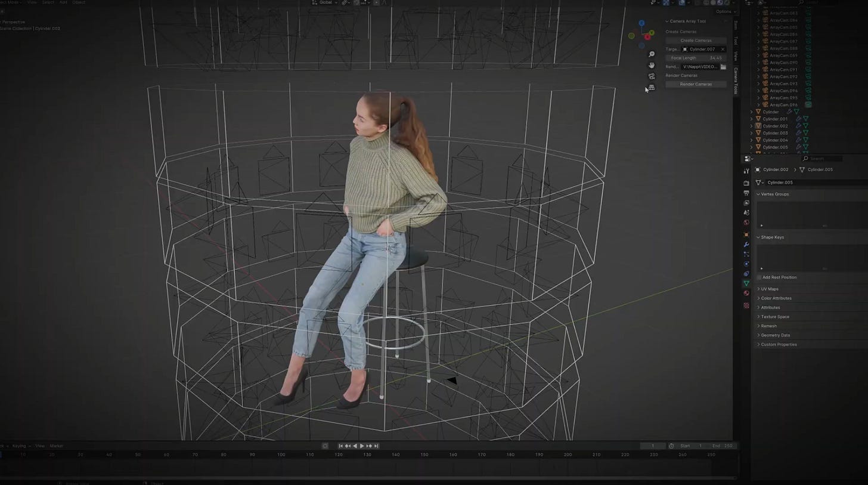Toggle camera view gizmo icon
This screenshot has width=868, height=485.
click(x=652, y=76)
